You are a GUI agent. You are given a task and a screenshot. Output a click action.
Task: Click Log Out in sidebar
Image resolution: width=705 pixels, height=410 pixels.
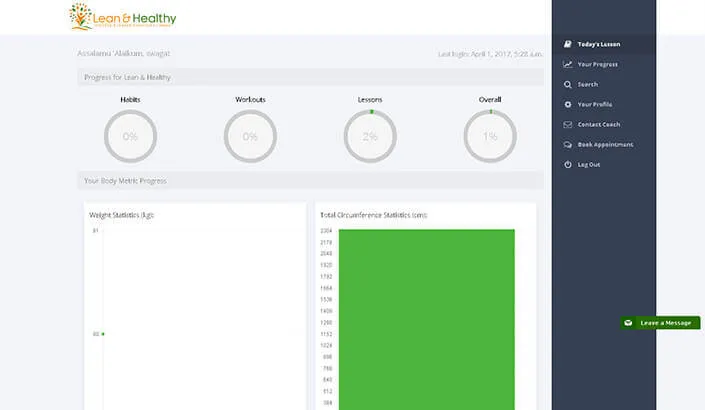[604, 165]
